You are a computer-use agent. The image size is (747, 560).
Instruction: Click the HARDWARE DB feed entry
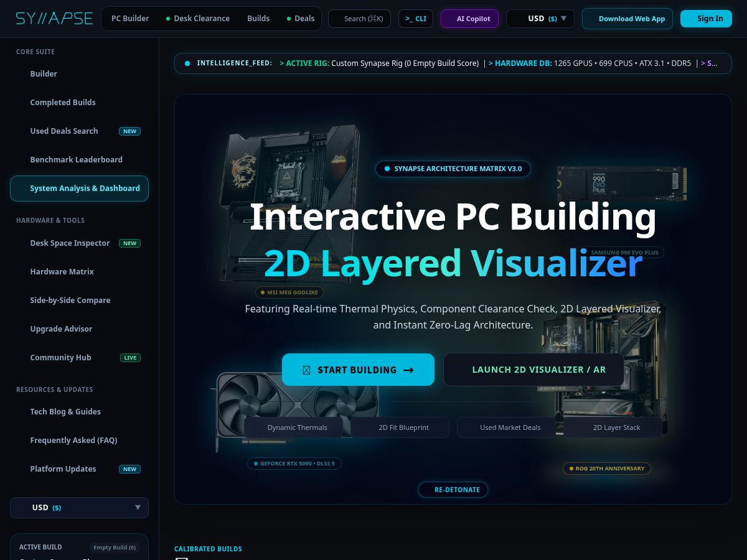coord(590,63)
